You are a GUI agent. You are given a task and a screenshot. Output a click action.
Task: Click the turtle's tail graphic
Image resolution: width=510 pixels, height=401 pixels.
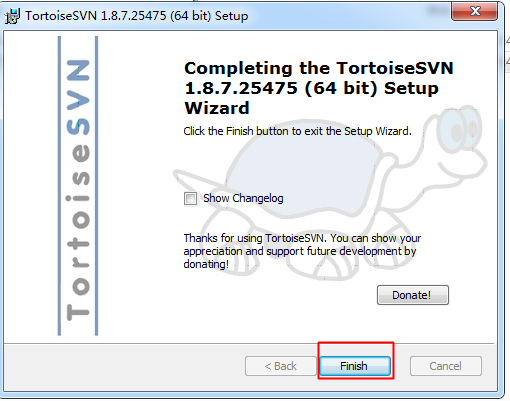[196, 179]
